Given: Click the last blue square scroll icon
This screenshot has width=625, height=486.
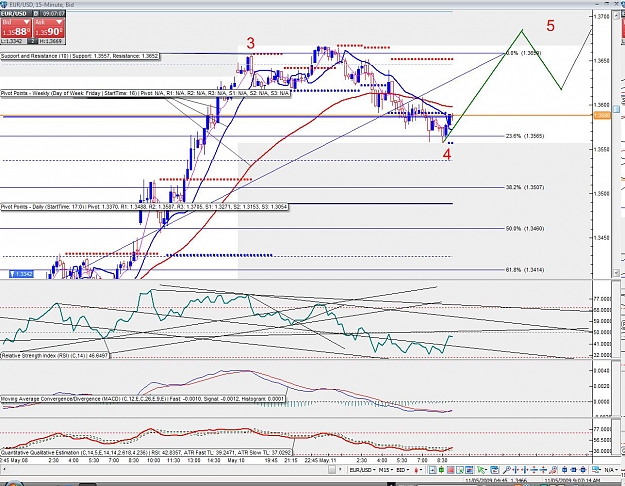Looking at the screenshot, I should coord(583,470).
